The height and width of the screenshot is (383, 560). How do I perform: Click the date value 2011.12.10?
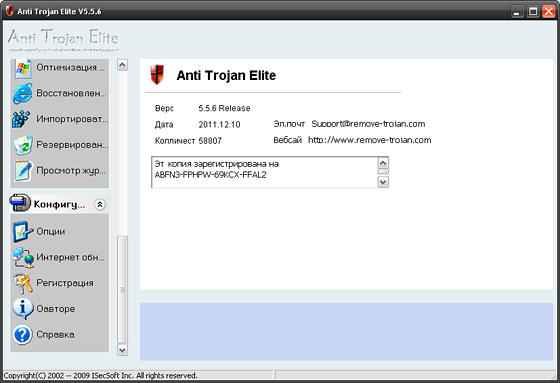coord(219,125)
